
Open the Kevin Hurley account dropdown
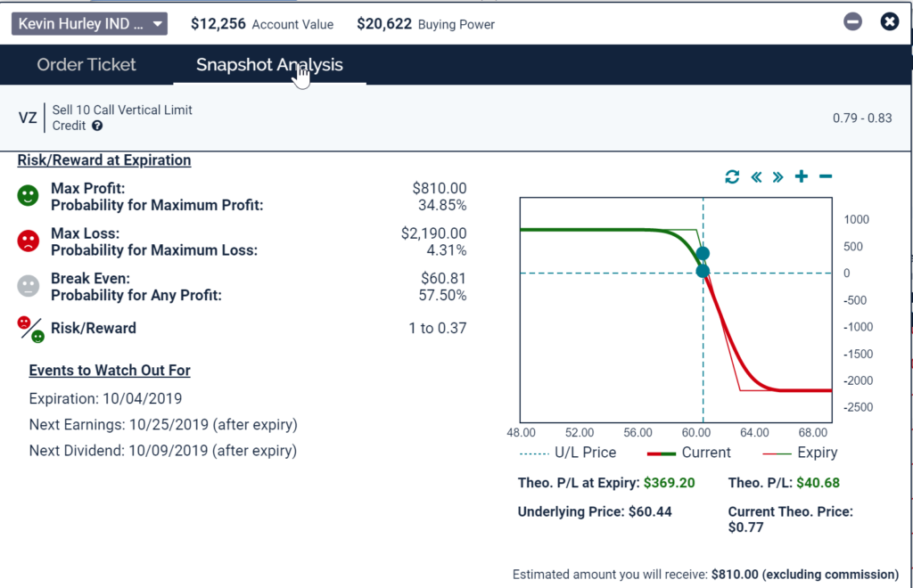tap(89, 24)
